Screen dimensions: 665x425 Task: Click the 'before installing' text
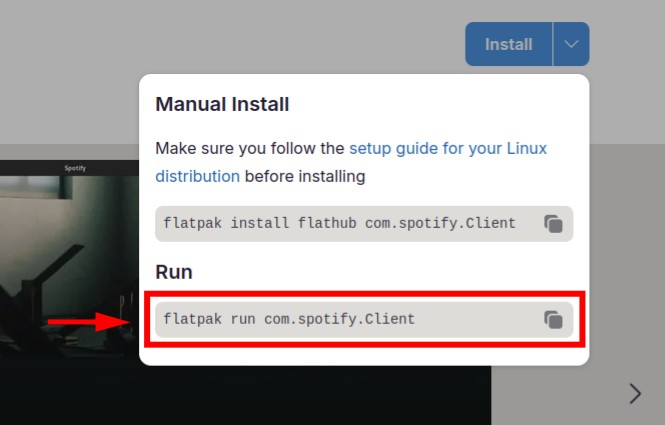coord(305,176)
